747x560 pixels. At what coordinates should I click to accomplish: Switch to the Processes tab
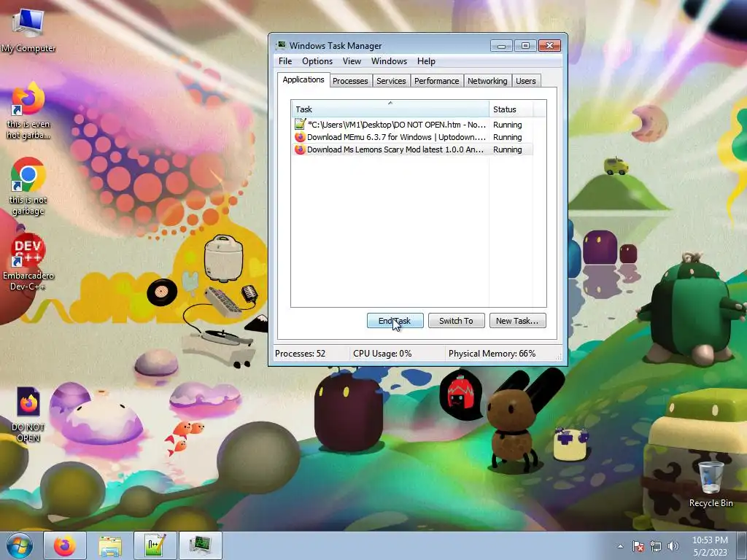tap(350, 81)
